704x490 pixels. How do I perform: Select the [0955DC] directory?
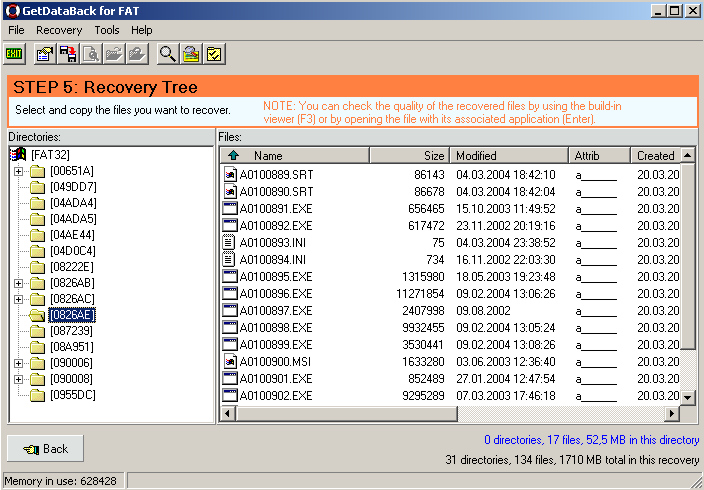[73, 395]
